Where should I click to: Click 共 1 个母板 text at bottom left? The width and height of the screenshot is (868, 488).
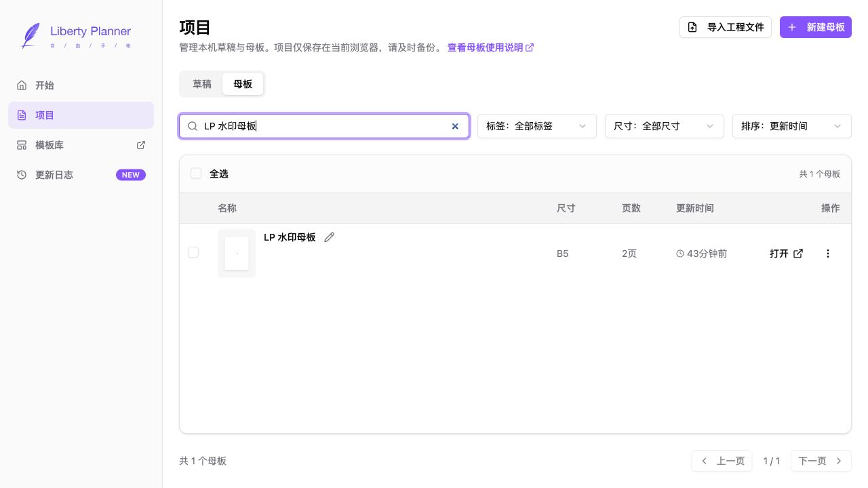[x=203, y=461]
